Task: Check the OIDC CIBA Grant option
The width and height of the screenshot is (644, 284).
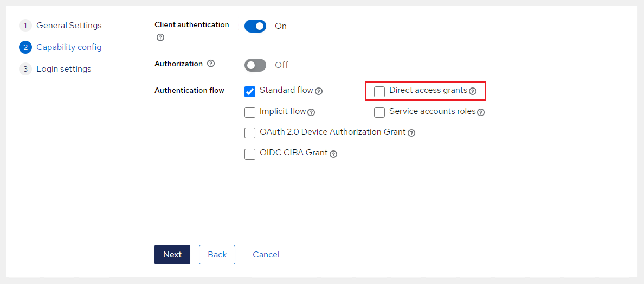Action: 250,154
